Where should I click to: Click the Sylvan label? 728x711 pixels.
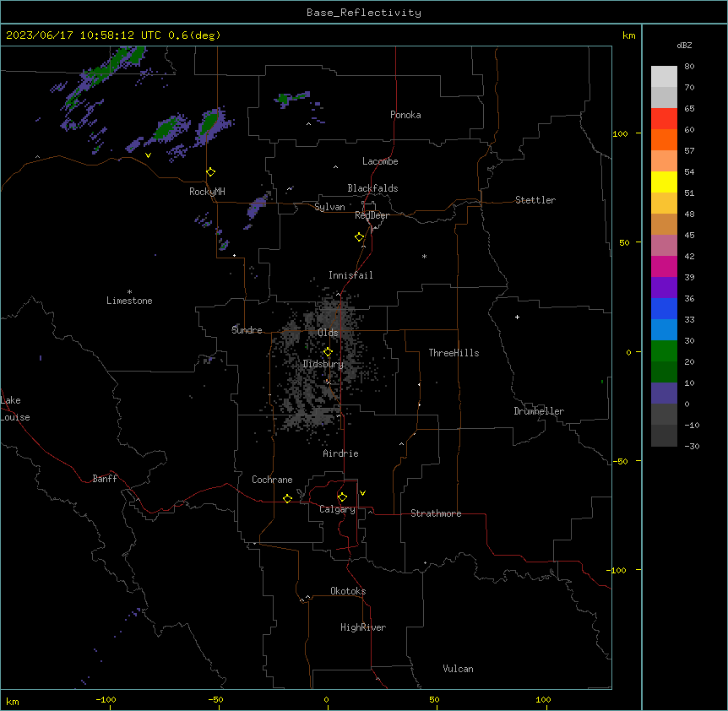(329, 207)
